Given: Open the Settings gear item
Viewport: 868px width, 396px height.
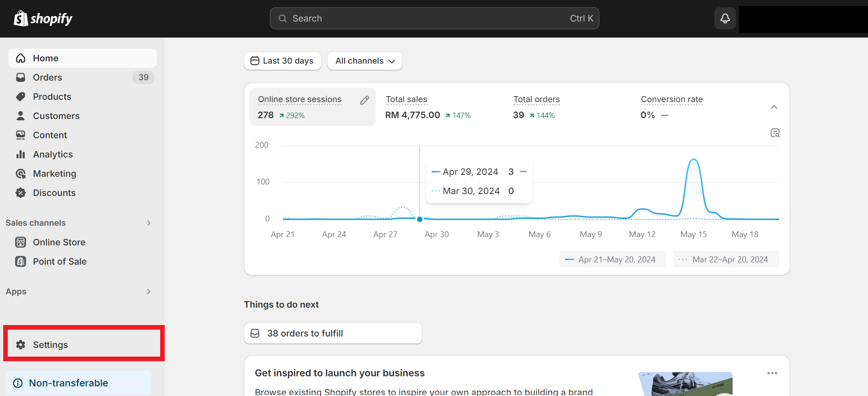Looking at the screenshot, I should coord(82,344).
